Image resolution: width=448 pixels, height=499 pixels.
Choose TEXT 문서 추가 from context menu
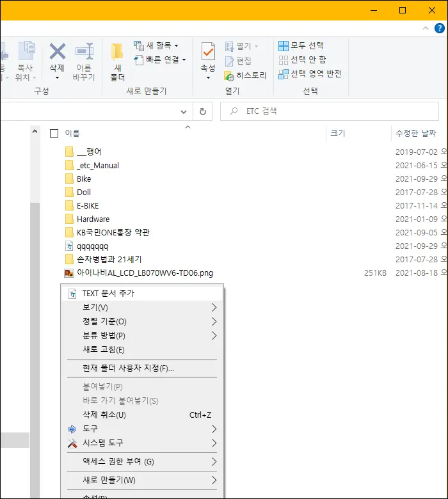point(142,294)
